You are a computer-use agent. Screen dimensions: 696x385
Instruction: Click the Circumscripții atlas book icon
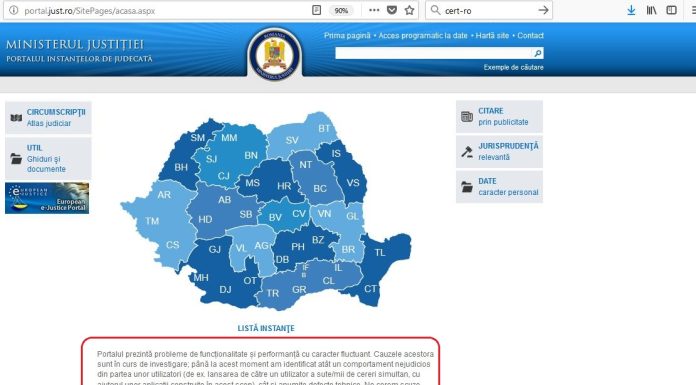tap(16, 118)
